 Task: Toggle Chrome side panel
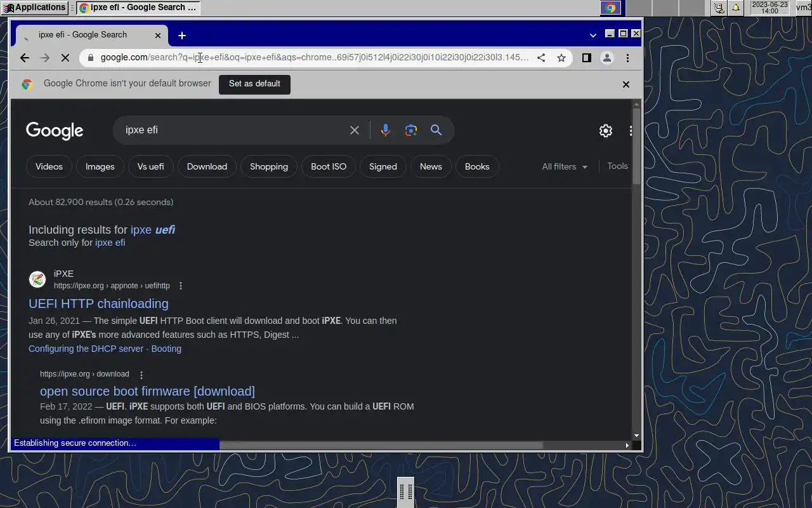point(587,58)
